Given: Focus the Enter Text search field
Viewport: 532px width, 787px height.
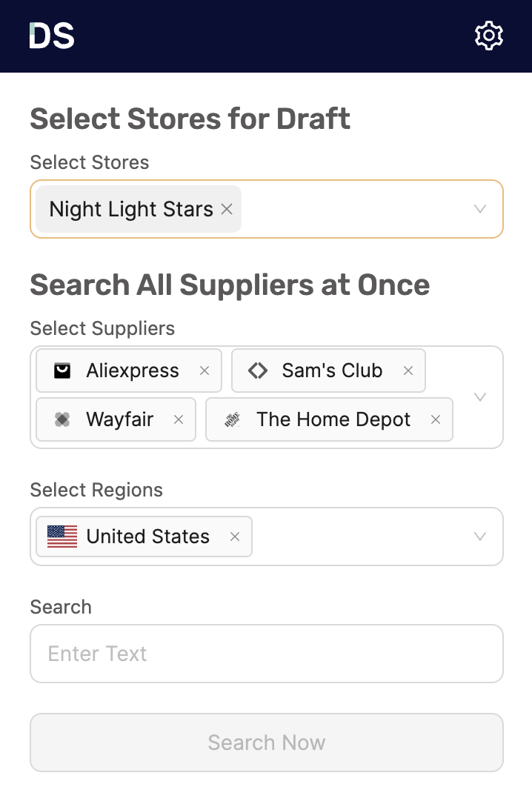Looking at the screenshot, I should 266,654.
